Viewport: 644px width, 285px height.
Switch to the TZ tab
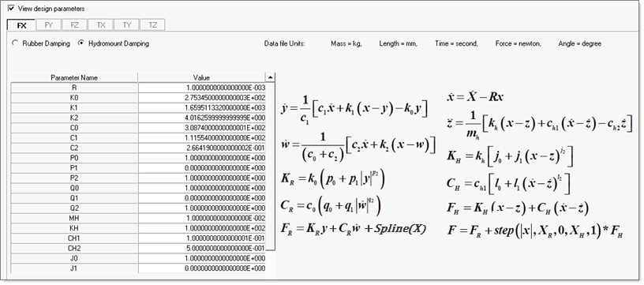[x=152, y=25]
